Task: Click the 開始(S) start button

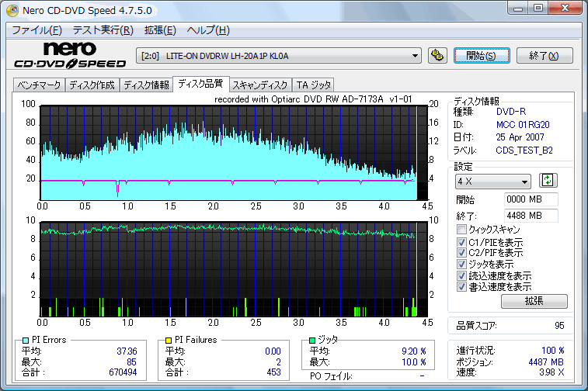Action: 482,56
